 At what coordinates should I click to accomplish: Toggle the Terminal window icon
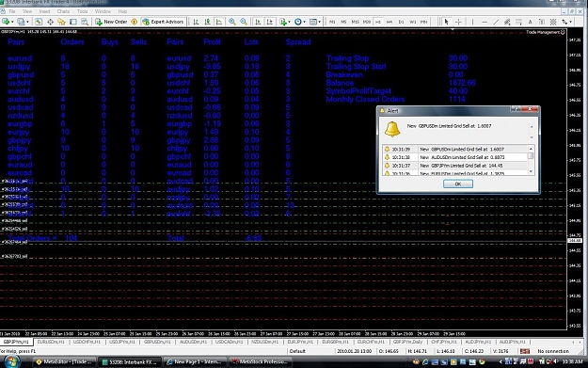pos(73,22)
